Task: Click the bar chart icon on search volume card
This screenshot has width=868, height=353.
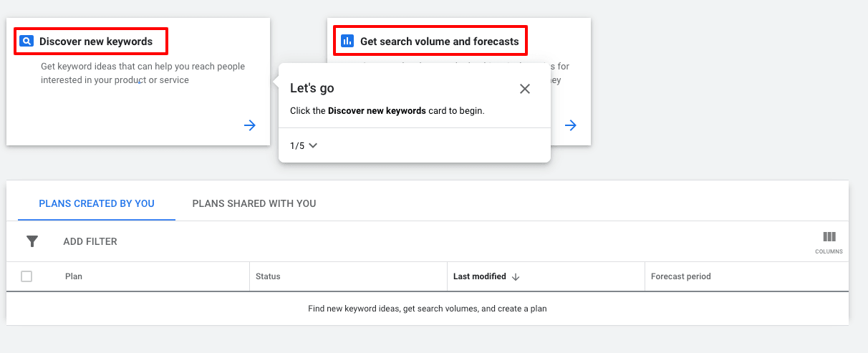Action: (x=347, y=42)
